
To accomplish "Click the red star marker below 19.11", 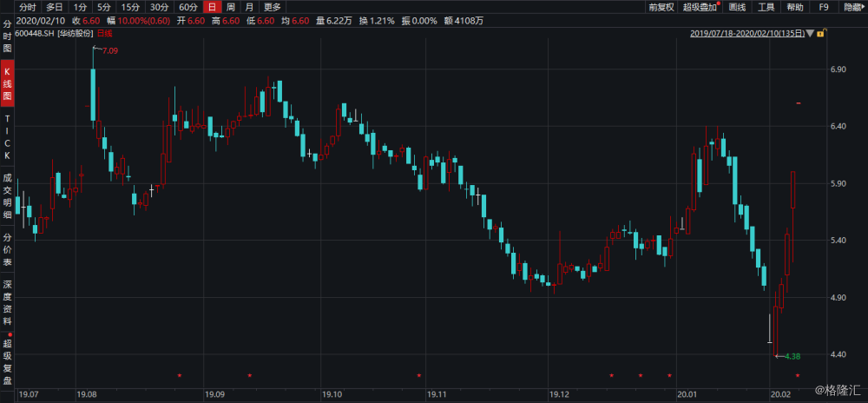I will click(x=419, y=375).
